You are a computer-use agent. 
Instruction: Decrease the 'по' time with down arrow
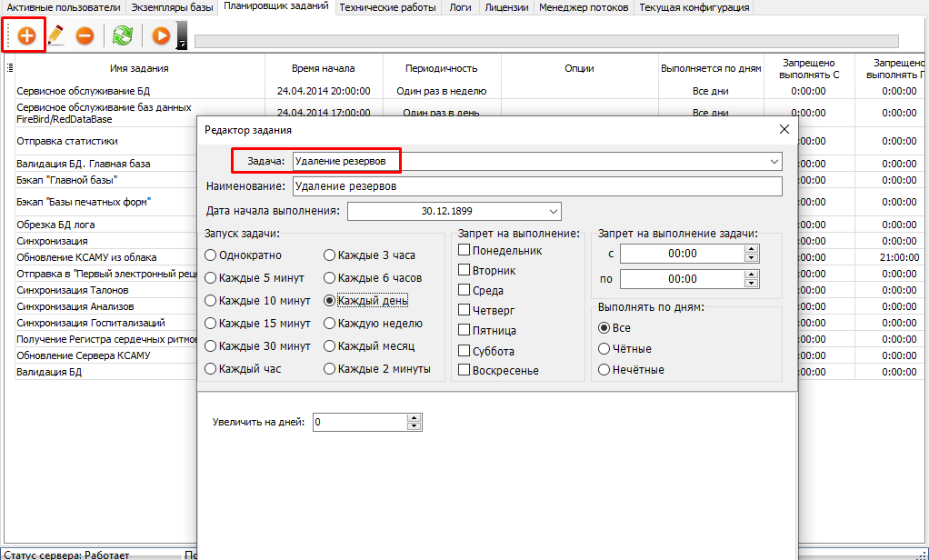752,284
